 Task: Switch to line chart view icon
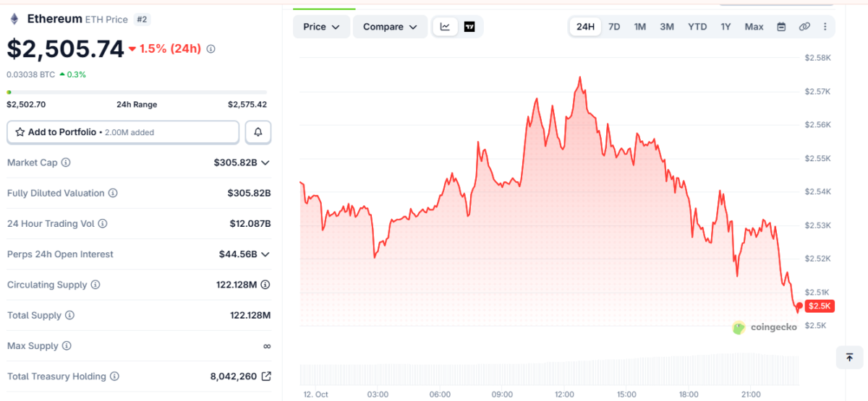point(446,27)
